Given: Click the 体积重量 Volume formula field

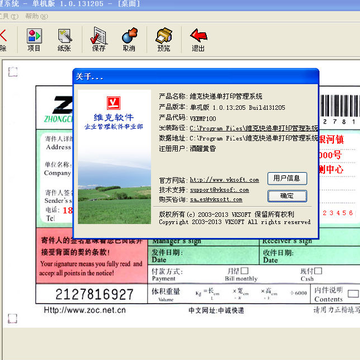Looking at the screenshot, I should pos(229,294).
